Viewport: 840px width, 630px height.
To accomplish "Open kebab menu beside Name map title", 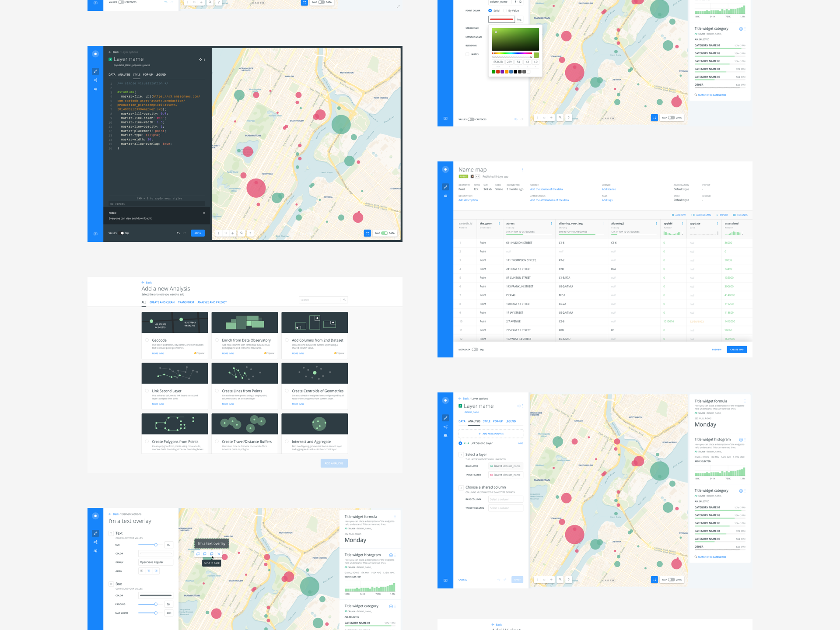I will point(522,170).
